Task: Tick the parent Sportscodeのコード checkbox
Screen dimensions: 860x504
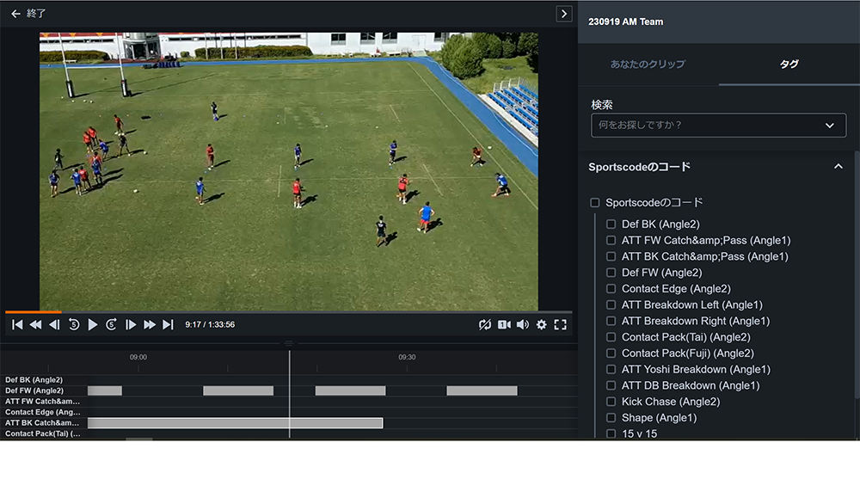Action: 595,203
